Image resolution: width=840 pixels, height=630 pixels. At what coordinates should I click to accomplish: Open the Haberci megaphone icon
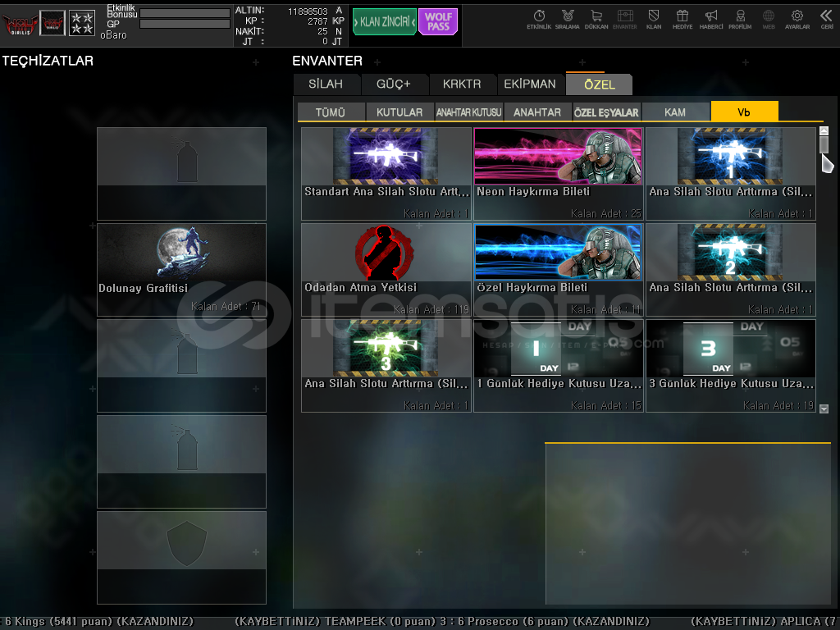point(711,20)
